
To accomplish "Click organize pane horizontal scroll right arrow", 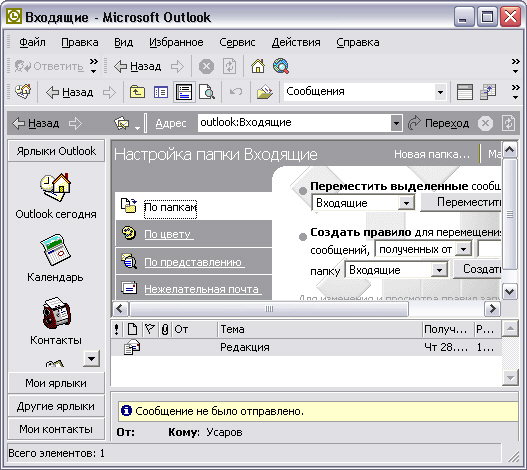I will [492, 309].
